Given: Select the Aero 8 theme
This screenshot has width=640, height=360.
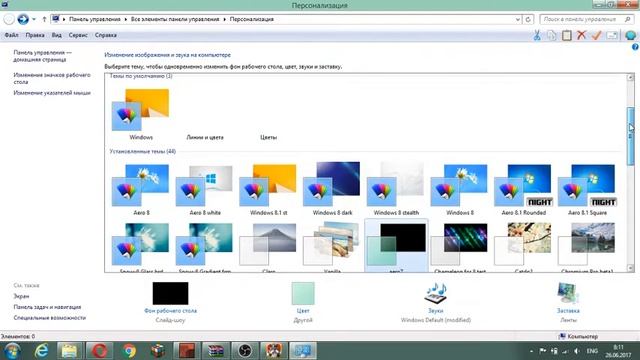Looking at the screenshot, I should [x=141, y=190].
